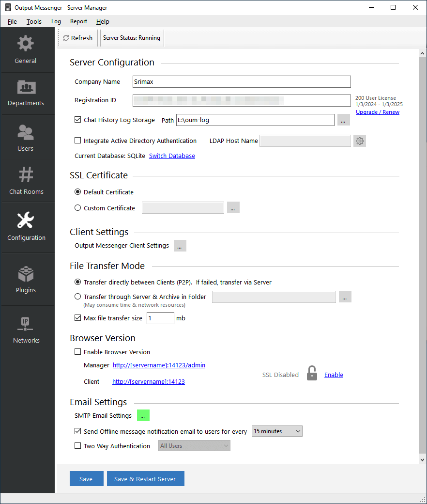This screenshot has height=504, width=427.
Task: Edit the chat log Path field
Action: [255, 120]
